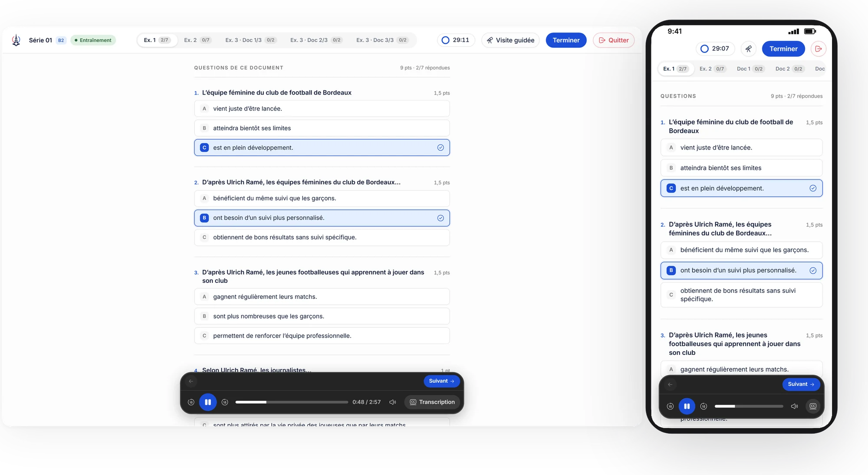Open desktop tab Ex. 3 · Doc 2/3
This screenshot has height=475, width=868.
316,40
